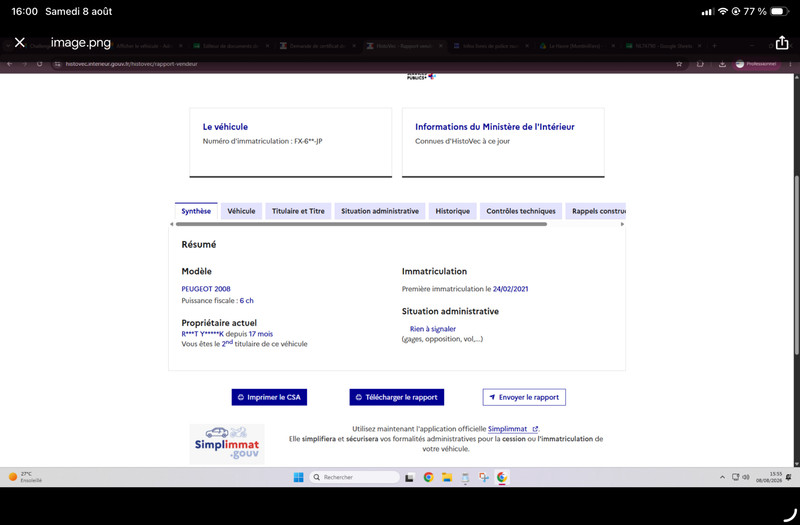Screen dimensions: 800x525
Task: Open the Windows Start menu
Action: [298, 477]
